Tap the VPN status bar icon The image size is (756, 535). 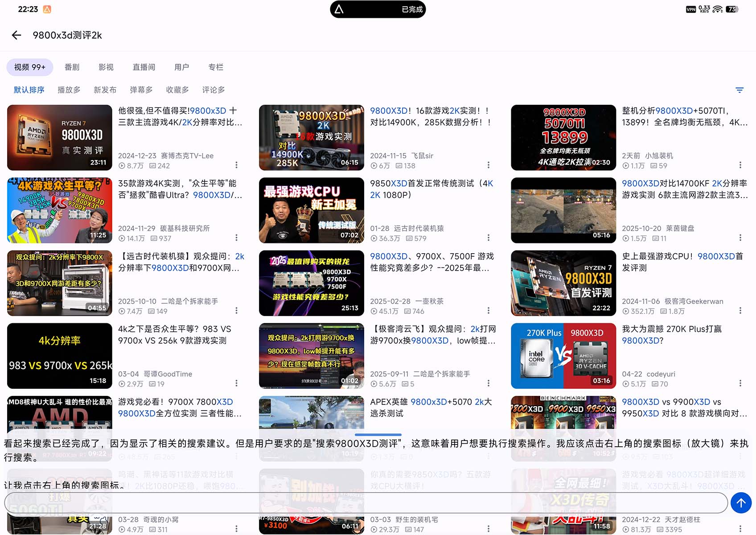tap(691, 9)
